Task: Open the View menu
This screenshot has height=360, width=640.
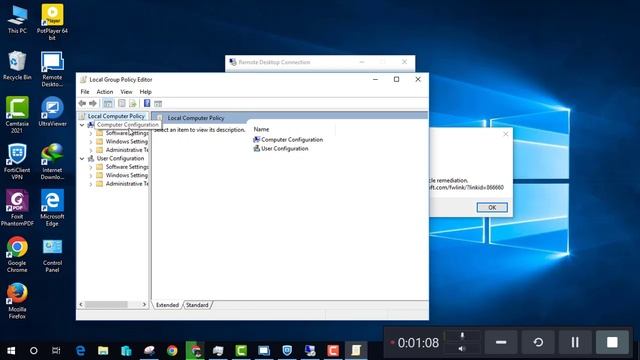Action: 126,92
